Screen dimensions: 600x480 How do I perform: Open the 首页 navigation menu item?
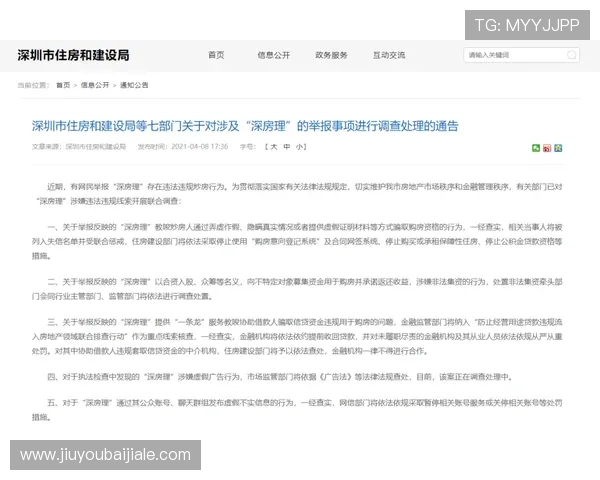pos(216,55)
